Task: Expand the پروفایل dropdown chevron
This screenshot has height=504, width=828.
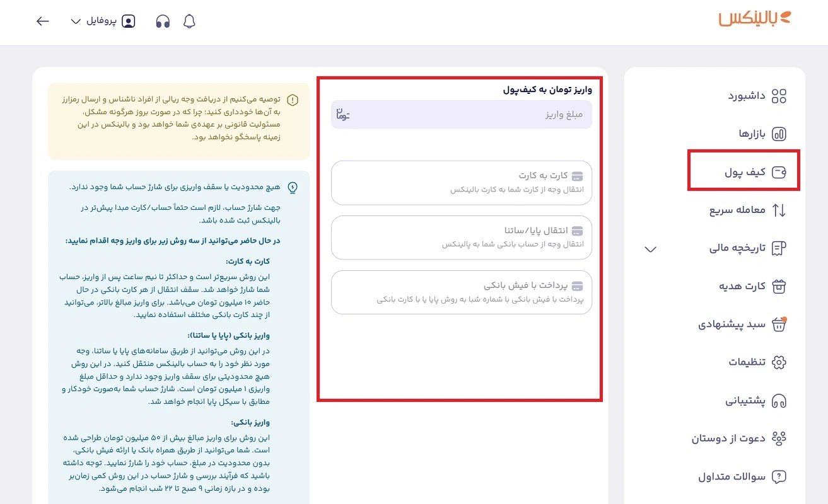Action: coord(76,21)
